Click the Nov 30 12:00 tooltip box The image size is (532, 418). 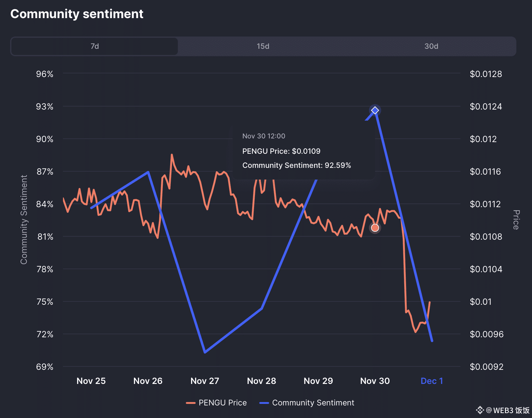coord(303,151)
